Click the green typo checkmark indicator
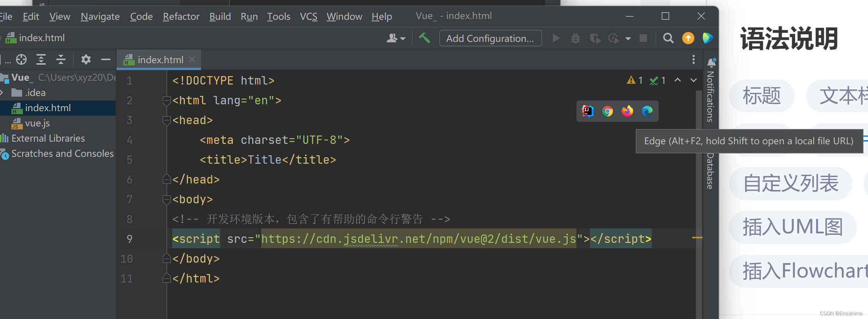This screenshot has height=319, width=868. coord(657,80)
